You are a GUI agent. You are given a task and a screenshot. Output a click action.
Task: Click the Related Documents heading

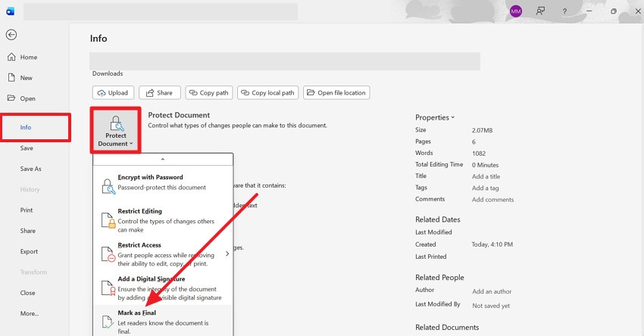pos(447,328)
